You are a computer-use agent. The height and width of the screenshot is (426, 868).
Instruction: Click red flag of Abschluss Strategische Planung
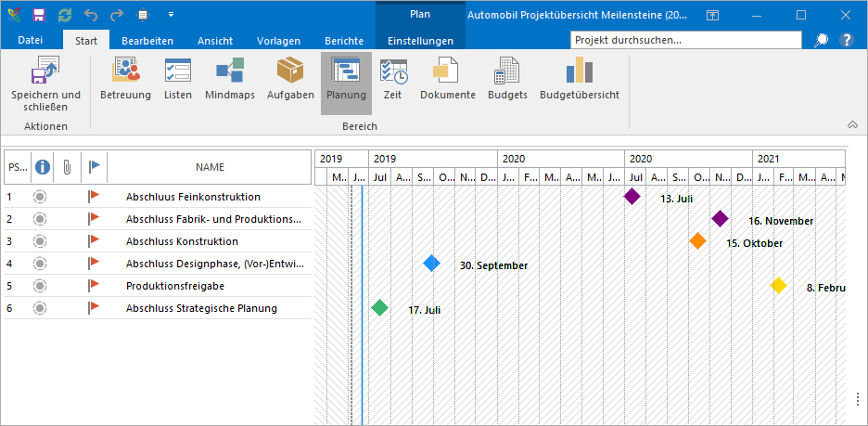click(93, 307)
